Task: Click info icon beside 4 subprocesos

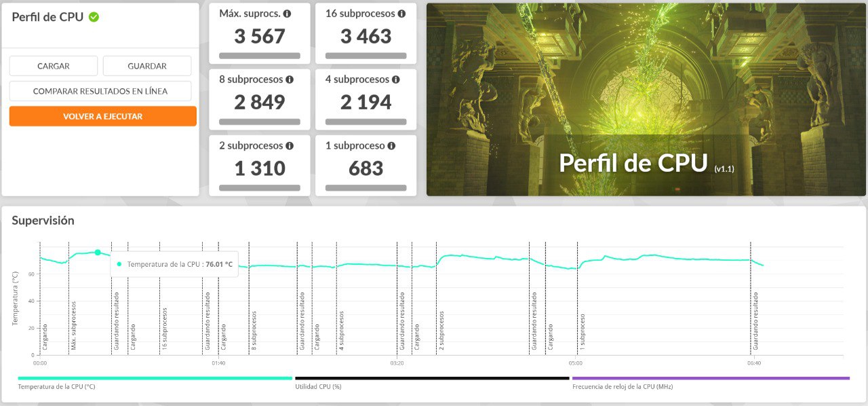Action: [396, 79]
